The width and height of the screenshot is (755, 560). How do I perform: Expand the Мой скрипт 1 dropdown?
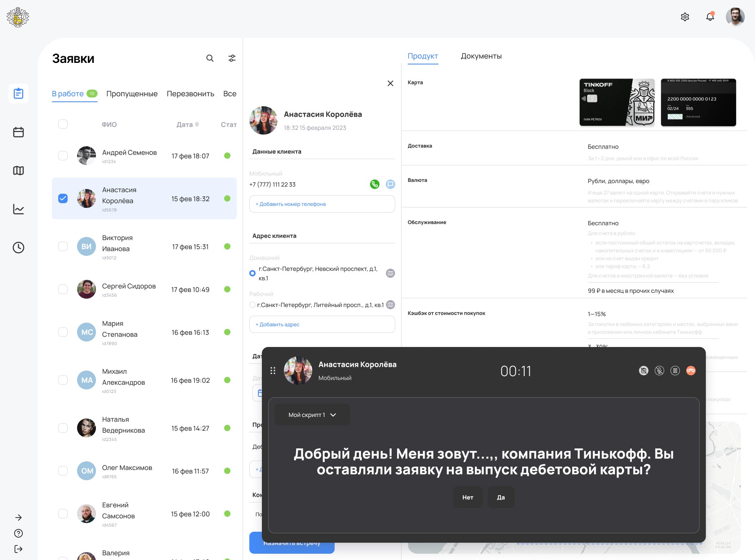coord(312,415)
